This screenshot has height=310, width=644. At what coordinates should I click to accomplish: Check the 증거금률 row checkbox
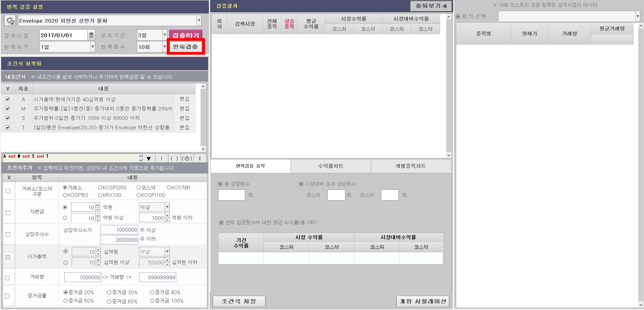click(x=7, y=296)
